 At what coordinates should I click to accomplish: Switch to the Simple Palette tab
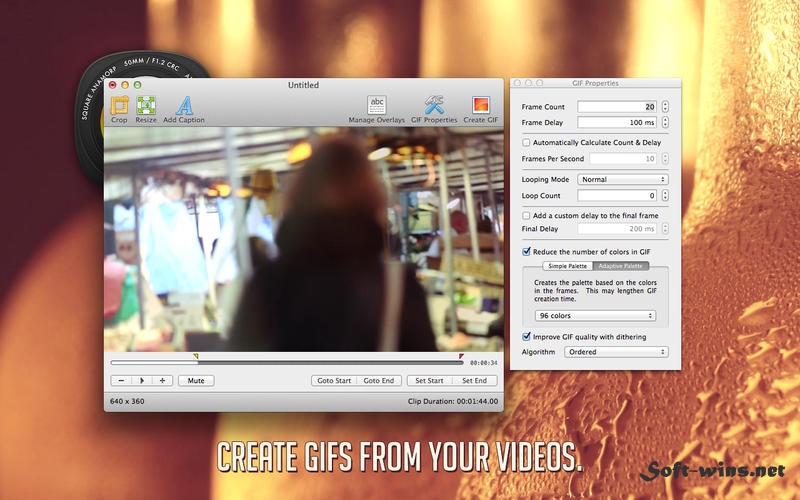[567, 266]
